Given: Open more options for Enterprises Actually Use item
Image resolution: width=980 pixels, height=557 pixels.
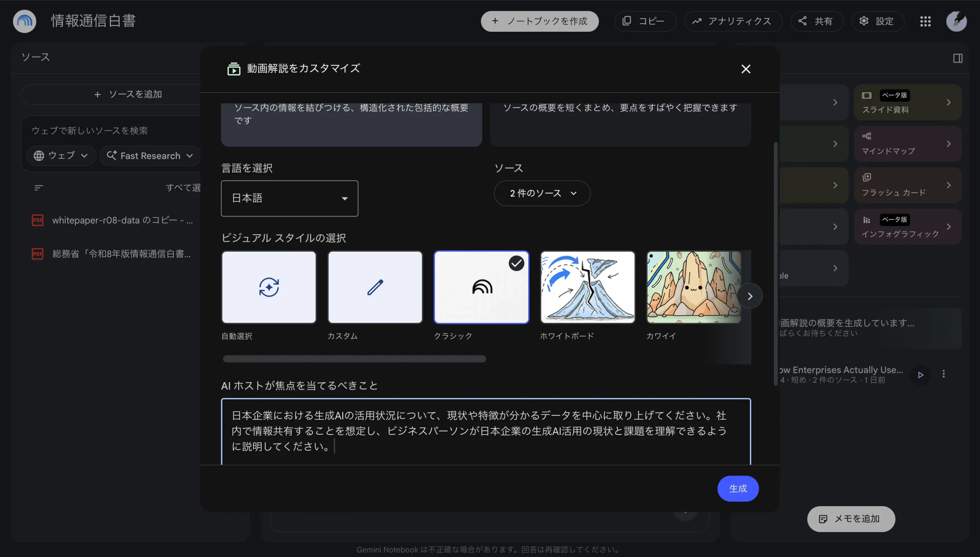Looking at the screenshot, I should click(943, 374).
